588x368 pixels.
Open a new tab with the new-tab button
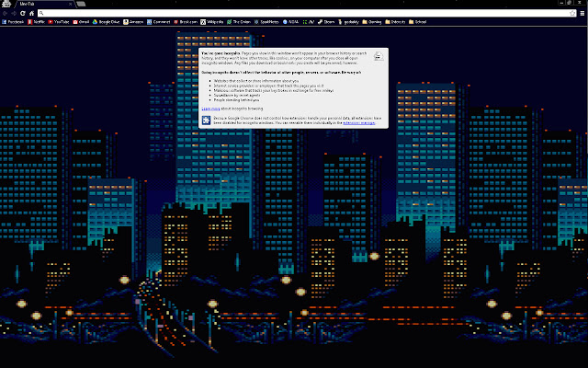[81, 4]
